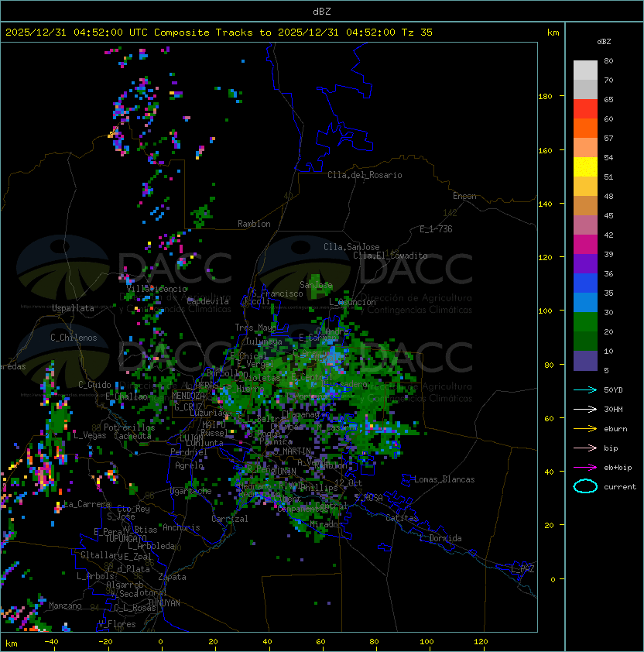This screenshot has height=652, width=644.
Task: Select the green legend swatch above 20
Action: pos(585,322)
